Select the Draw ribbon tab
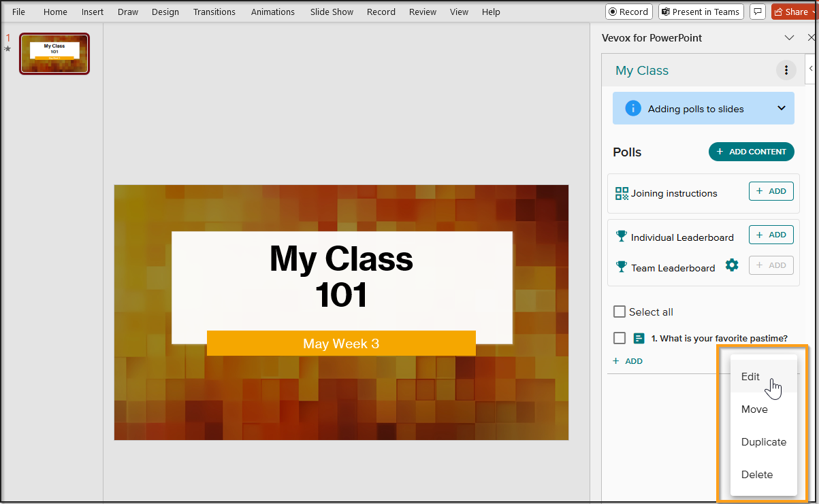Image resolution: width=819 pixels, height=504 pixels. (x=128, y=12)
